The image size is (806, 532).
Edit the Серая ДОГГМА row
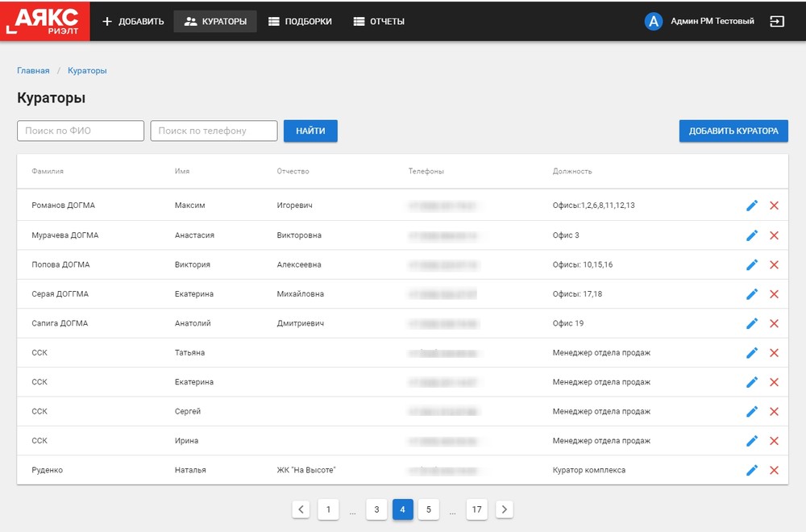point(751,294)
